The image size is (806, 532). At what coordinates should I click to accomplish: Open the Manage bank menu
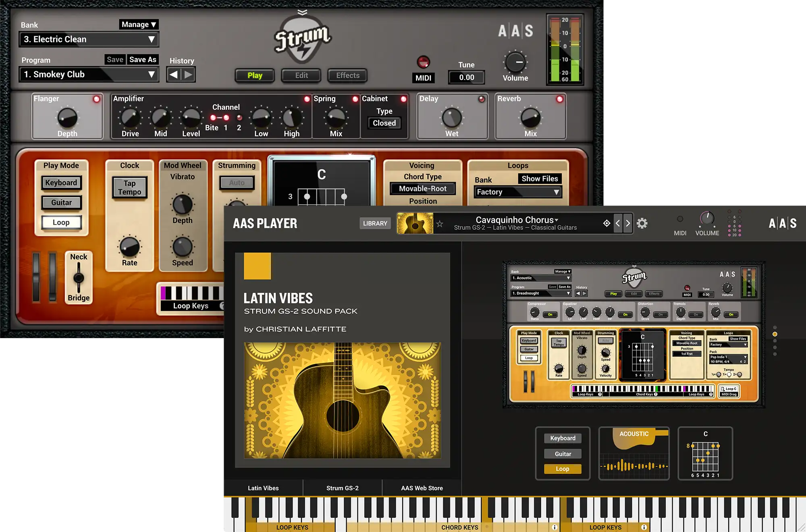[139, 25]
